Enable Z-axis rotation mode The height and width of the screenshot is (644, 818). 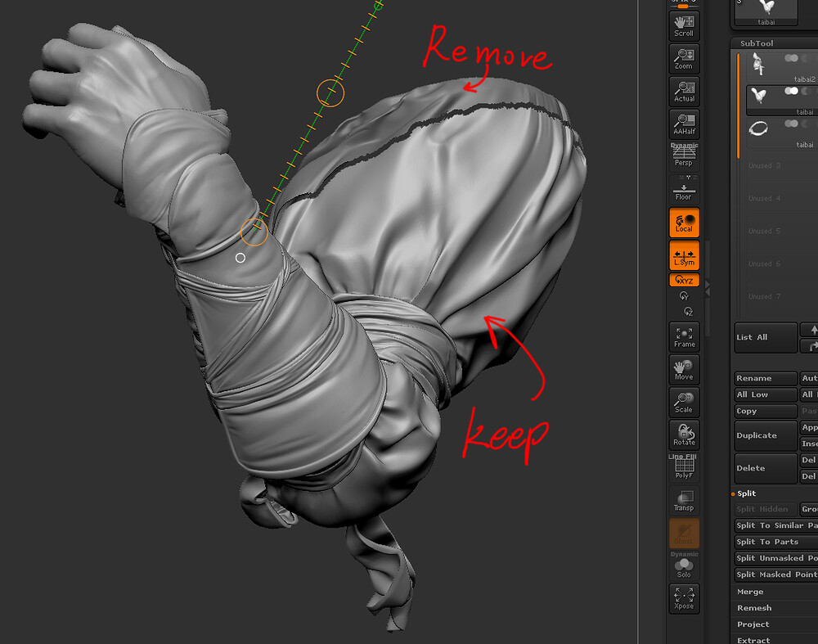point(688,312)
